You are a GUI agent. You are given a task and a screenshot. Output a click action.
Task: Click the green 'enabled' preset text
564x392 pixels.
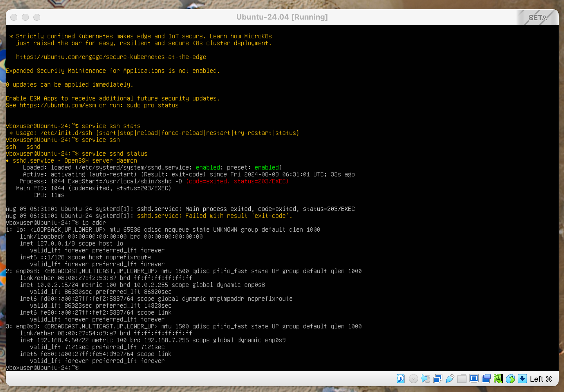[x=266, y=168]
